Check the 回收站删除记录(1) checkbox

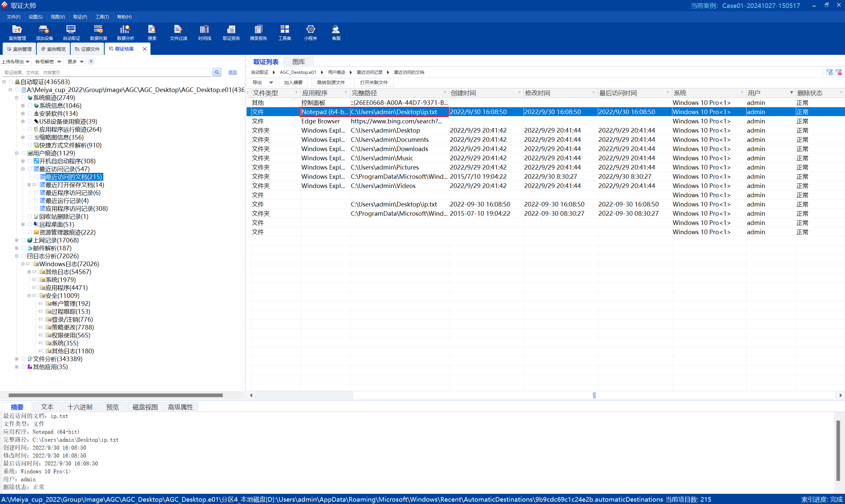pyautogui.click(x=30, y=216)
